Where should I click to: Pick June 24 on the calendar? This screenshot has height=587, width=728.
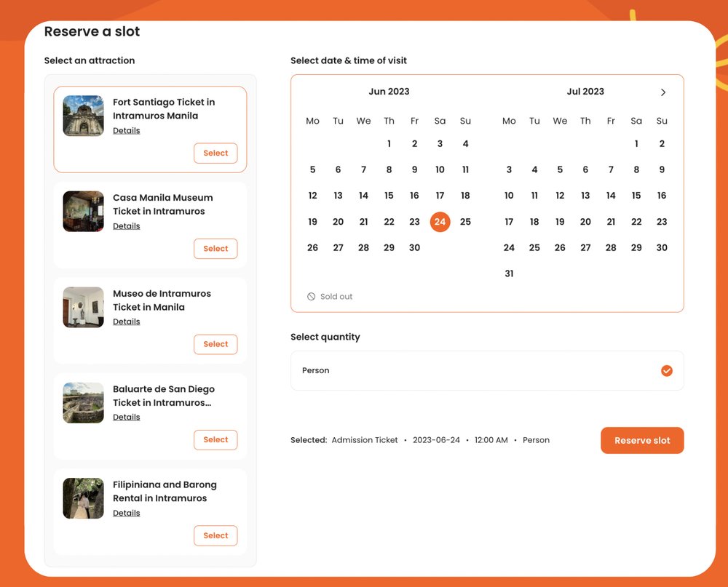(x=440, y=222)
